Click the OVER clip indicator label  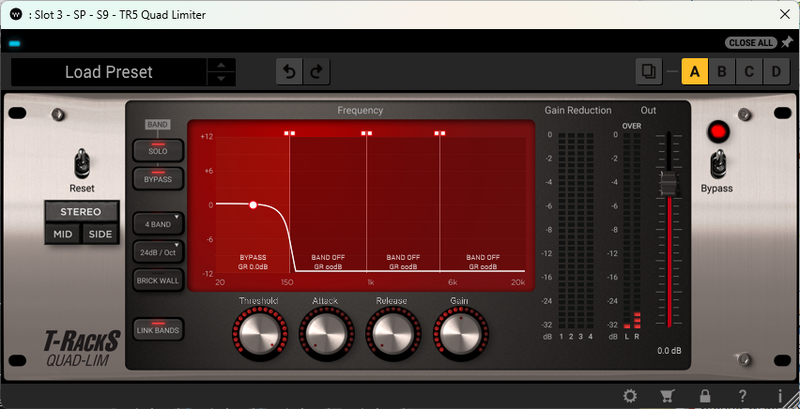coord(632,126)
